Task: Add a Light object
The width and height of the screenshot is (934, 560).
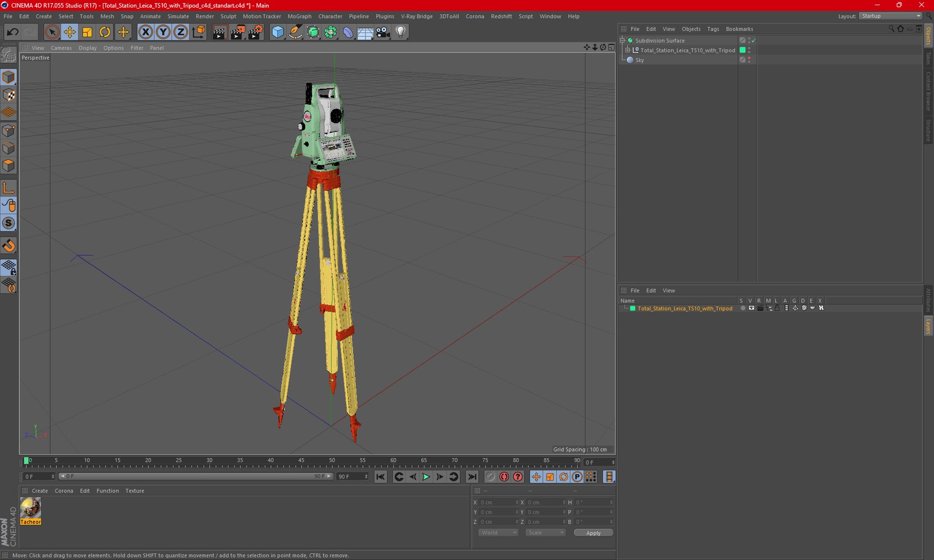Action: coord(401,32)
